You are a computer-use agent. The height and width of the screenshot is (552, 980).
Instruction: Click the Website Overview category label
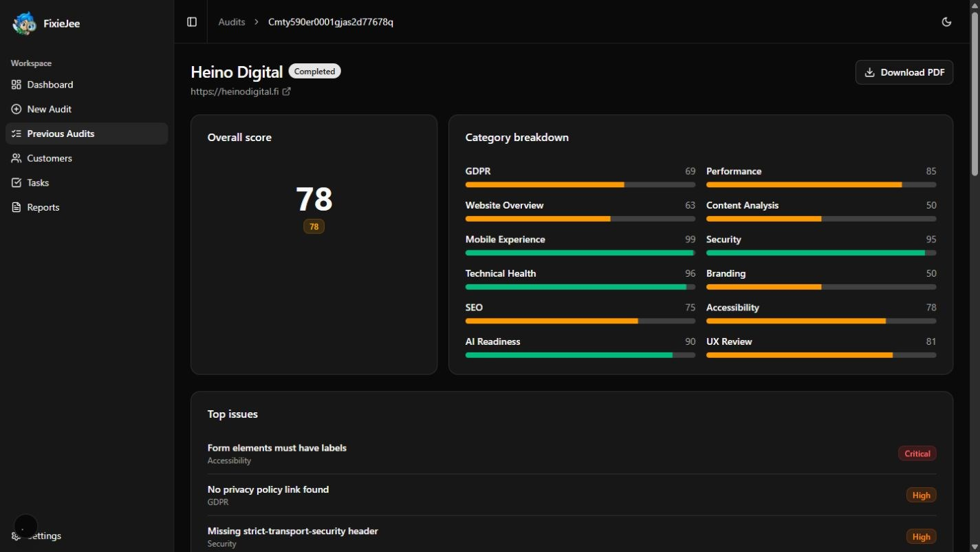point(505,205)
